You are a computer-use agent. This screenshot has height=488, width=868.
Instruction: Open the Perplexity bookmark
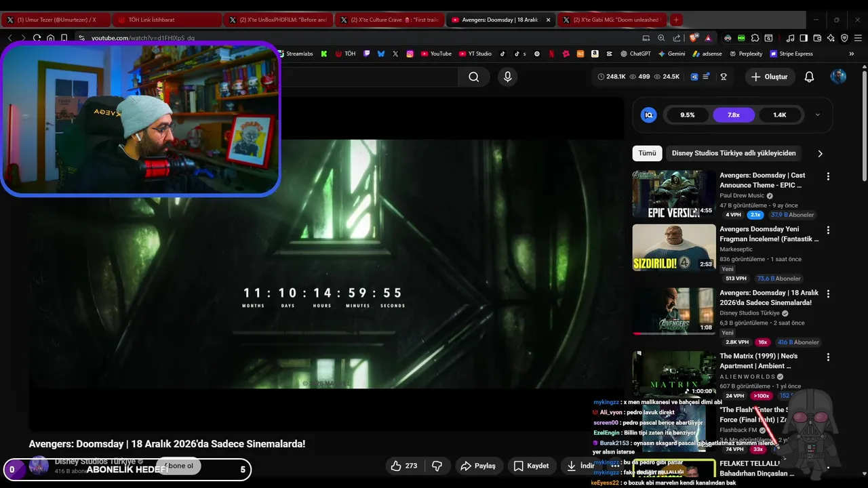point(745,54)
